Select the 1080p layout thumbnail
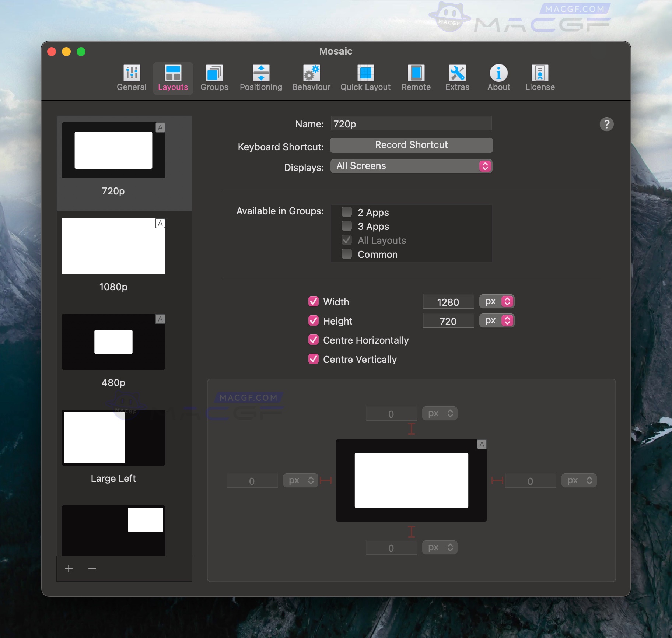Image resolution: width=672 pixels, height=638 pixels. (113, 246)
